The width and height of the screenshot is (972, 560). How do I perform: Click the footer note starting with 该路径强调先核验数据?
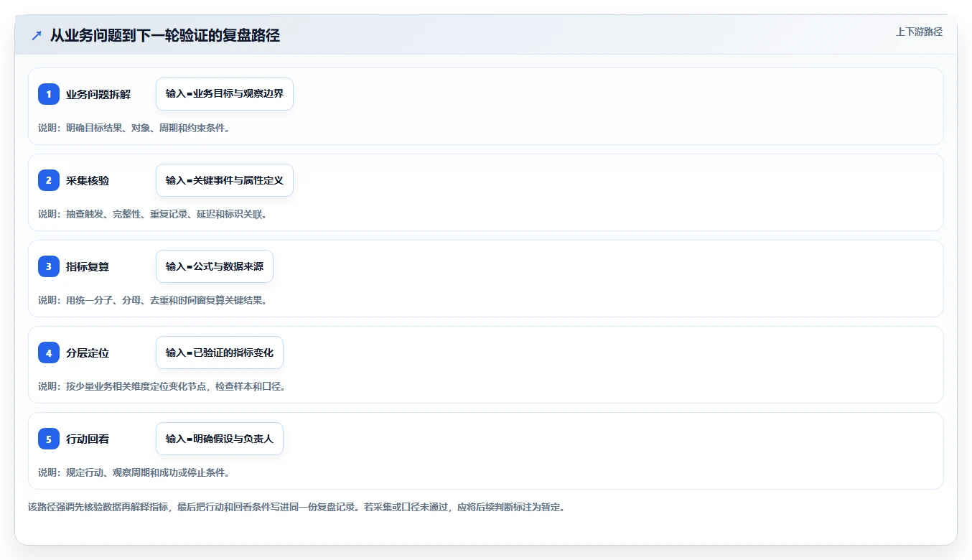click(x=296, y=507)
